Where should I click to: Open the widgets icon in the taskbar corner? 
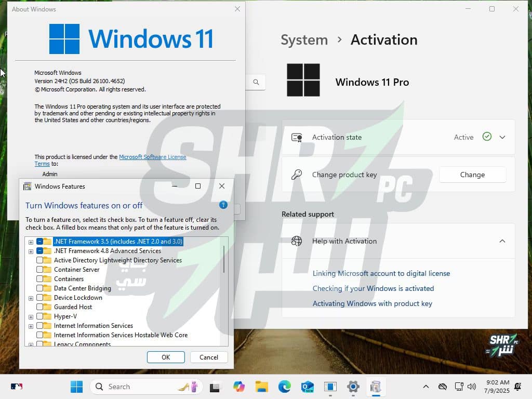(16, 387)
